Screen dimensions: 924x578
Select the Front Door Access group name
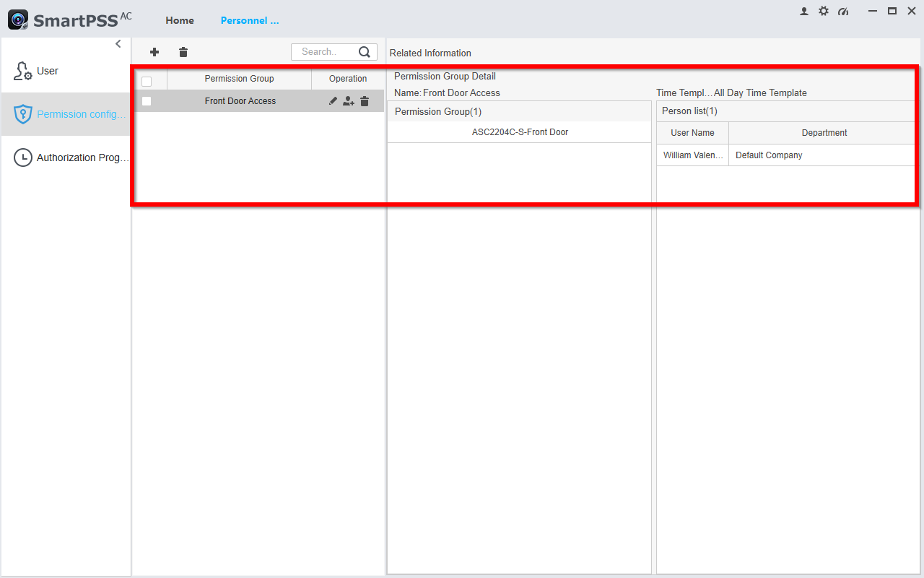click(240, 101)
